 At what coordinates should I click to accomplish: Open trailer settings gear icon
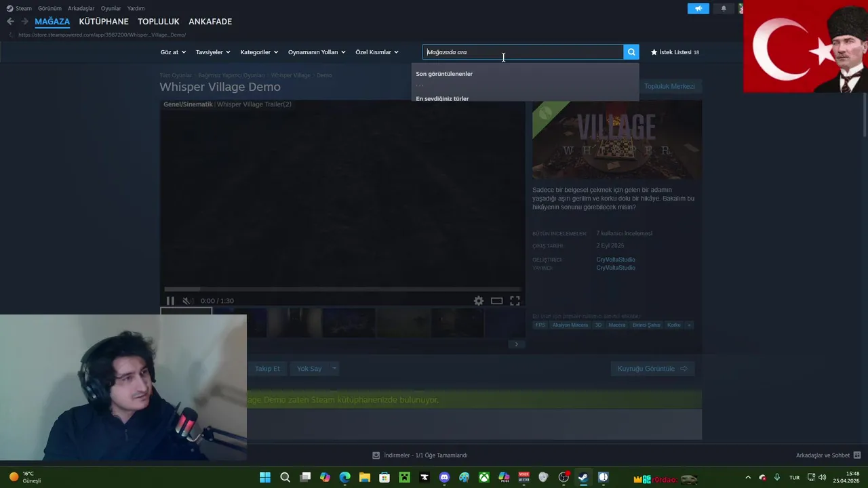(x=479, y=301)
